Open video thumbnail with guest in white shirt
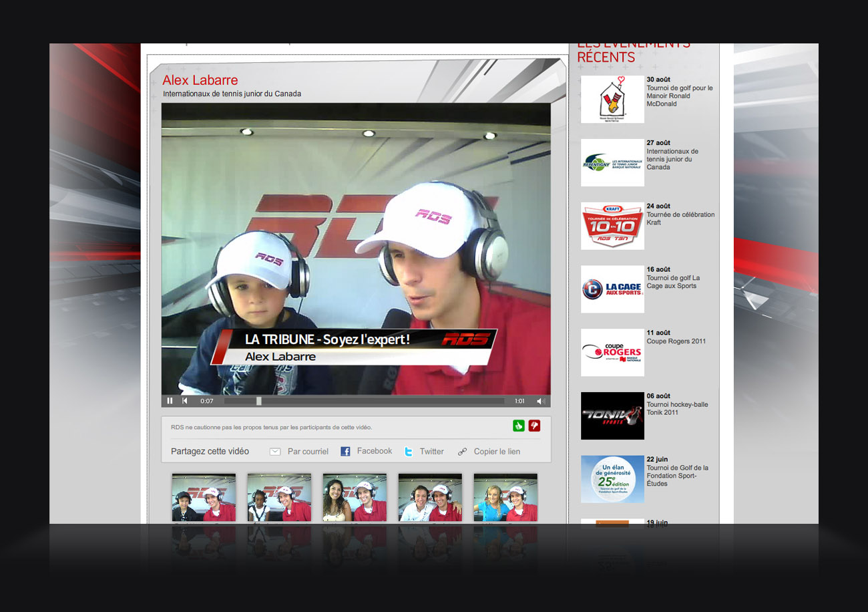868x612 pixels. [430, 498]
